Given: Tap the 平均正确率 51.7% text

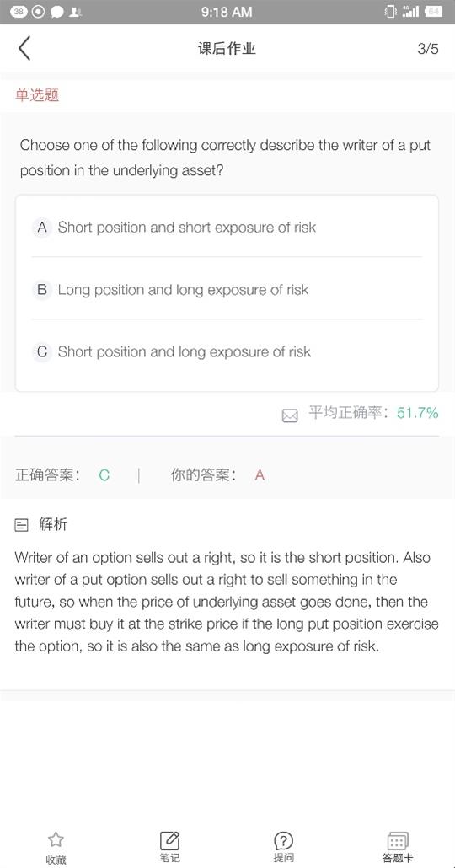Looking at the screenshot, I should (373, 412).
